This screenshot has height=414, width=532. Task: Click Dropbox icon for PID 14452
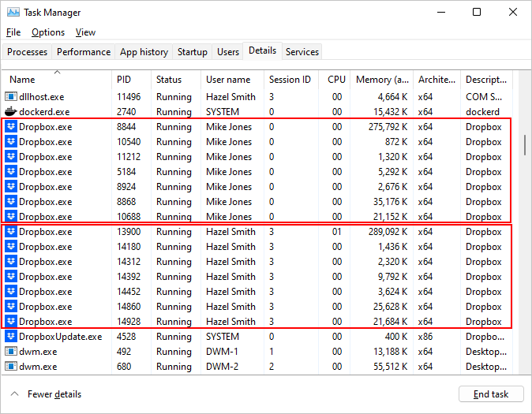tap(11, 291)
